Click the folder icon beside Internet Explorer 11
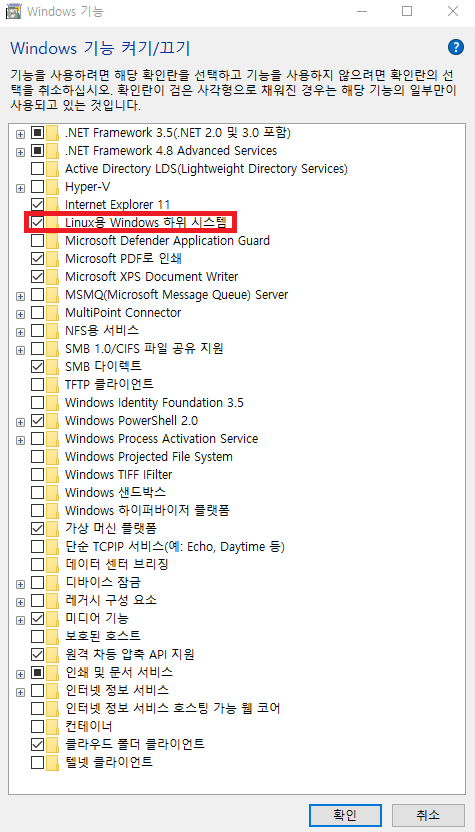Screen dimensions: 475x832 [52, 205]
